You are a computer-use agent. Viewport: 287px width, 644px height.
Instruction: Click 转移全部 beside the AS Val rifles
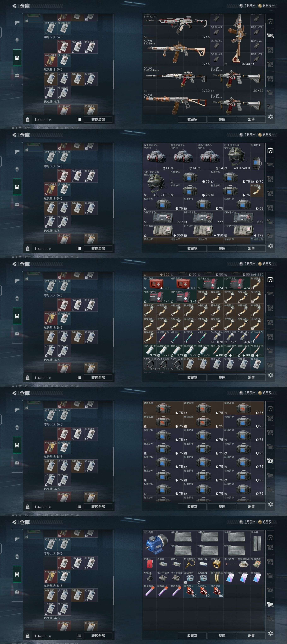pos(98,120)
